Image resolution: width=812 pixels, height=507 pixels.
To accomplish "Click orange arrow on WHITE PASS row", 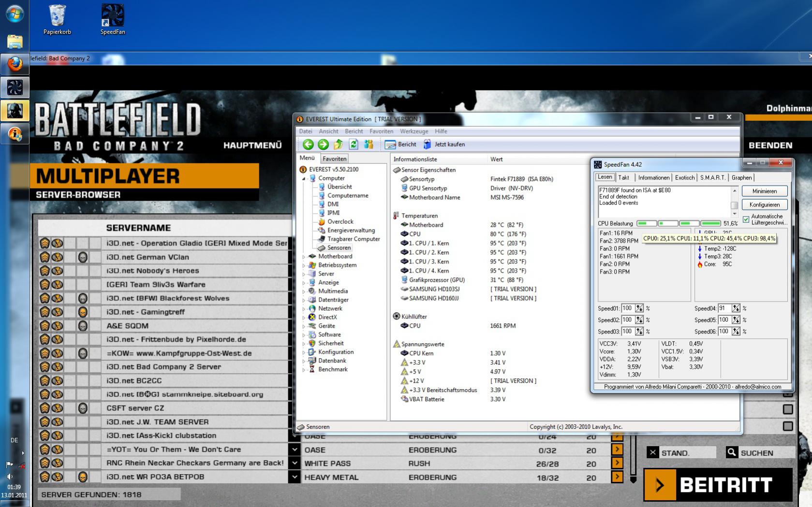I will 617,463.
